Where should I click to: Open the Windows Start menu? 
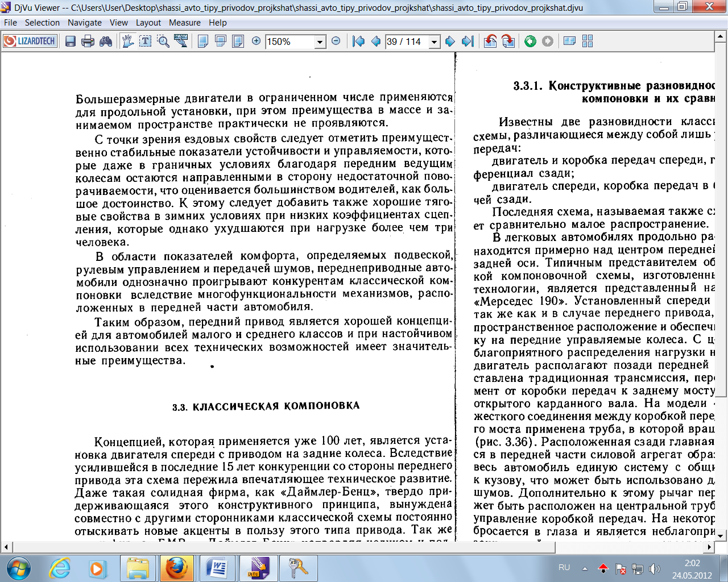[x=19, y=568]
